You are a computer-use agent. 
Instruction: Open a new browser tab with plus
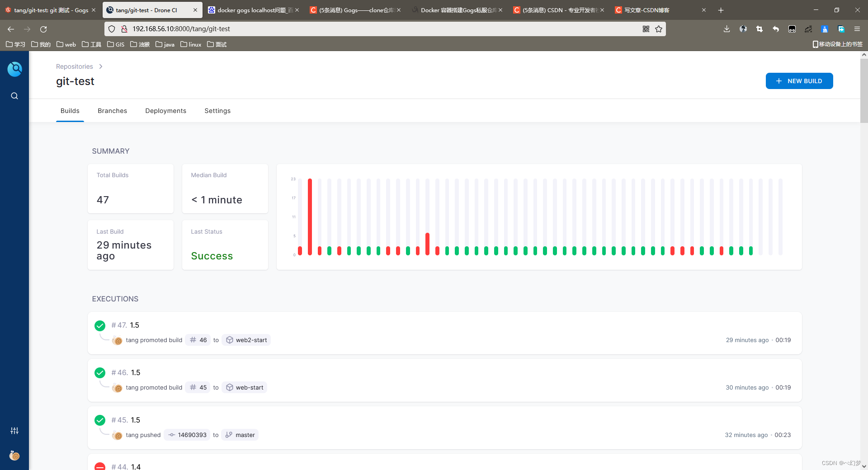(721, 10)
